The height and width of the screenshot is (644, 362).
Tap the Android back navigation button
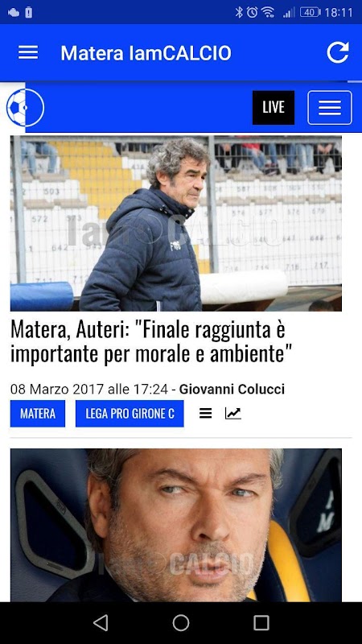[101, 622]
